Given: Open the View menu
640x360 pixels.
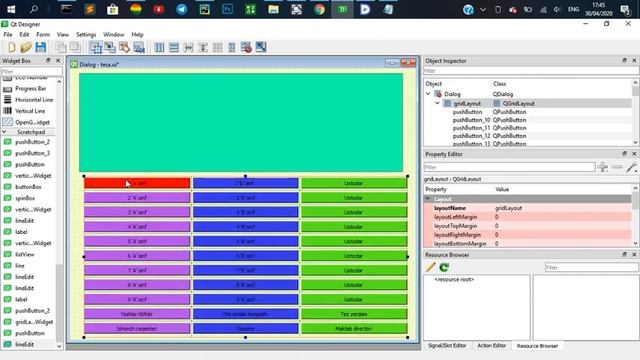Looking at the screenshot, I should point(62,35).
